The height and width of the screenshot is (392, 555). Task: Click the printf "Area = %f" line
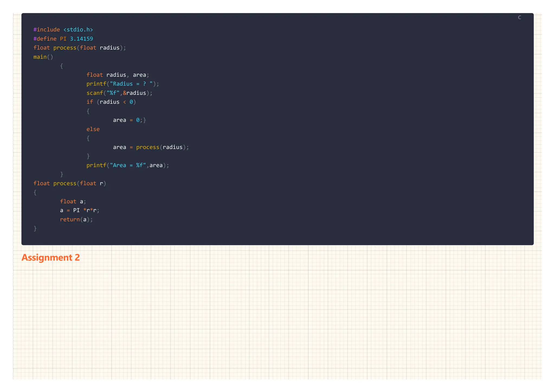click(x=128, y=165)
